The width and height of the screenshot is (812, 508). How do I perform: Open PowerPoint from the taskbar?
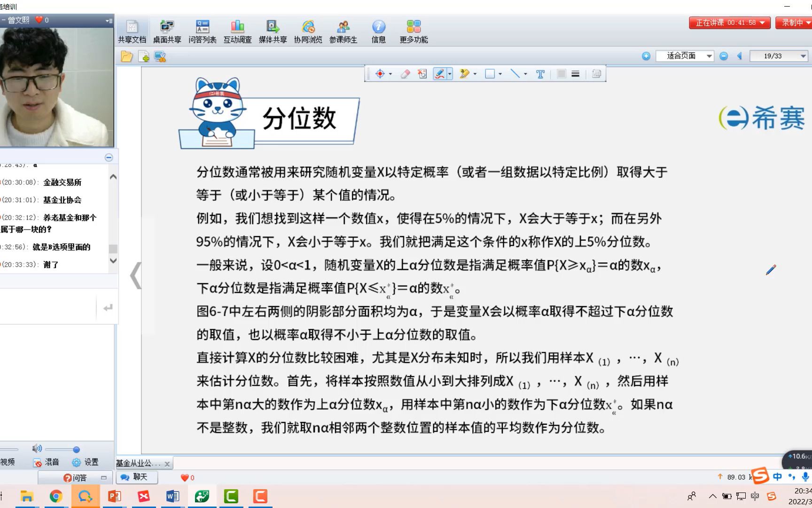pos(114,496)
